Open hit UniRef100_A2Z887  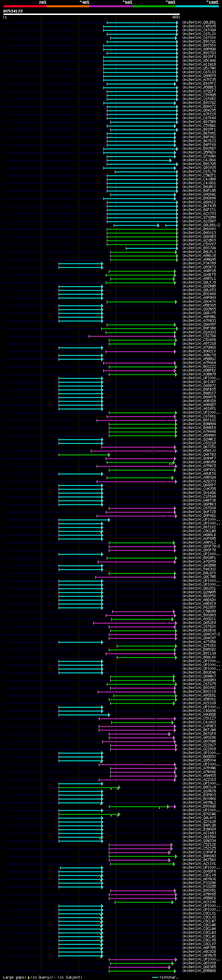[199, 221]
